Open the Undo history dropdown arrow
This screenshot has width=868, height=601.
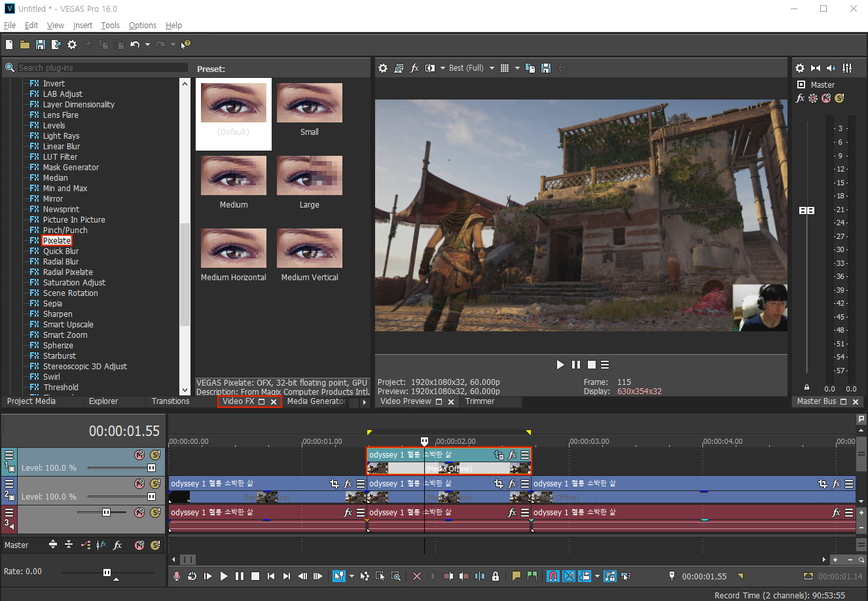[x=147, y=45]
